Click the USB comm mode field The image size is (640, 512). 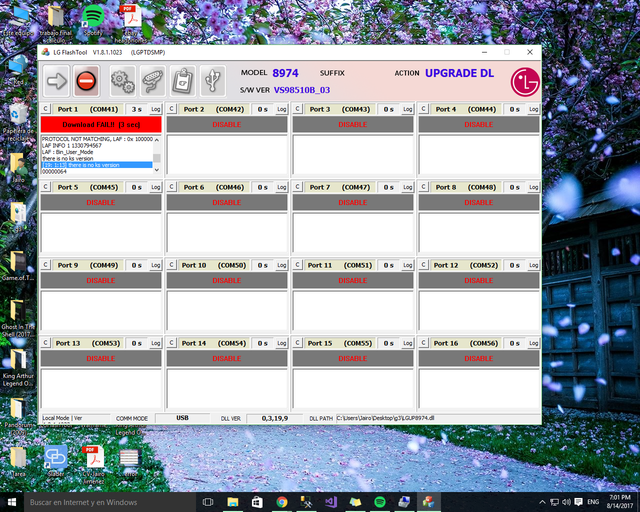pos(182,418)
